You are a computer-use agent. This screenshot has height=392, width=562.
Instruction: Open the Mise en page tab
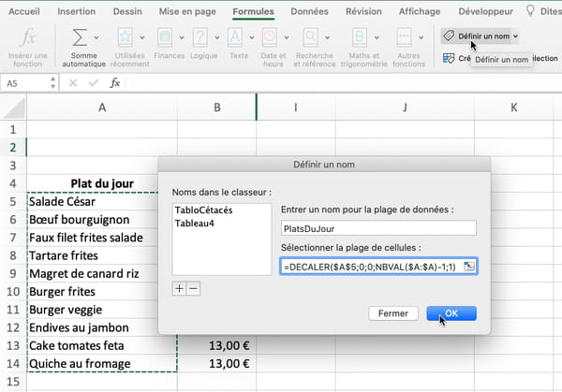pyautogui.click(x=187, y=11)
